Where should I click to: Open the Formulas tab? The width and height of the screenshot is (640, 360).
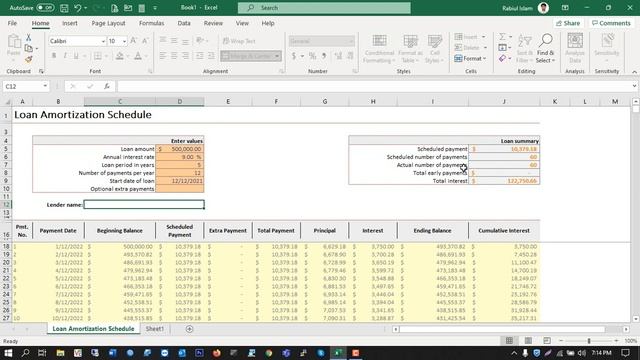151,23
